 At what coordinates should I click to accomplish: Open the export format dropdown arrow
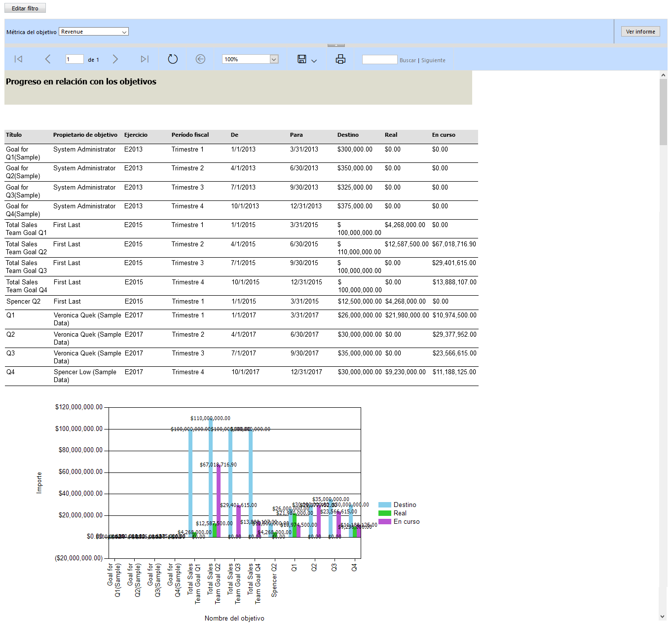click(x=314, y=61)
